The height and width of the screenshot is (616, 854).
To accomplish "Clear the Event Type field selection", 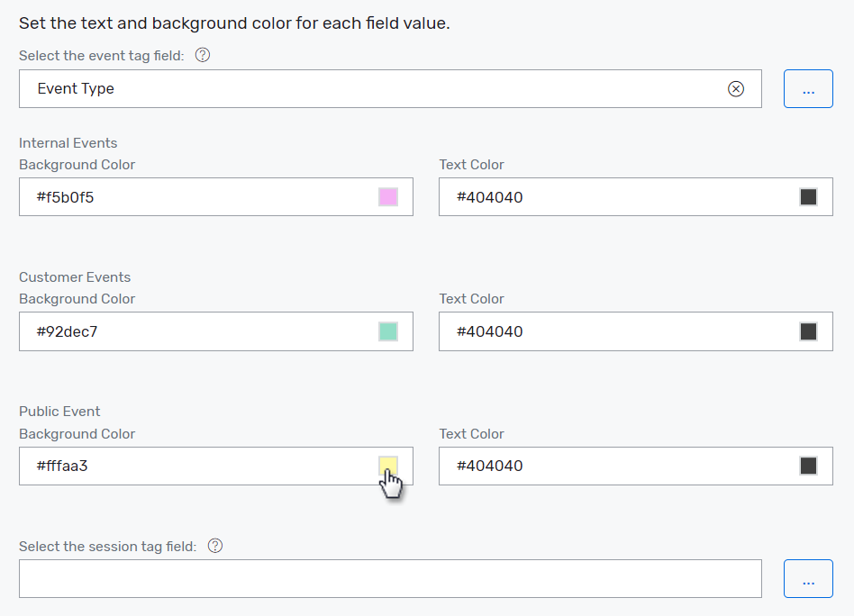I will (736, 88).
